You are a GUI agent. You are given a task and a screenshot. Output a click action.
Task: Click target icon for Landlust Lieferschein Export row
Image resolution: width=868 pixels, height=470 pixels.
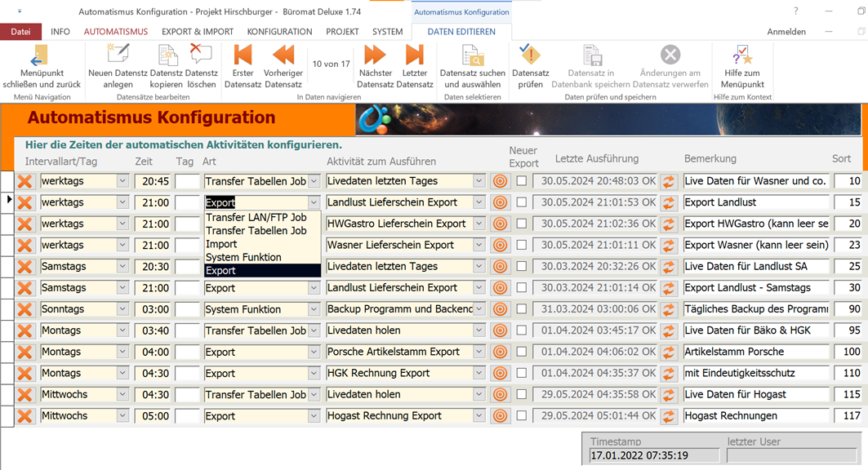pos(500,202)
